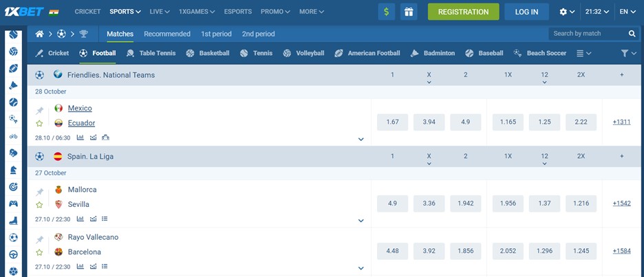This screenshot has height=277, width=644.
Task: Click the Registration button
Action: (463, 12)
